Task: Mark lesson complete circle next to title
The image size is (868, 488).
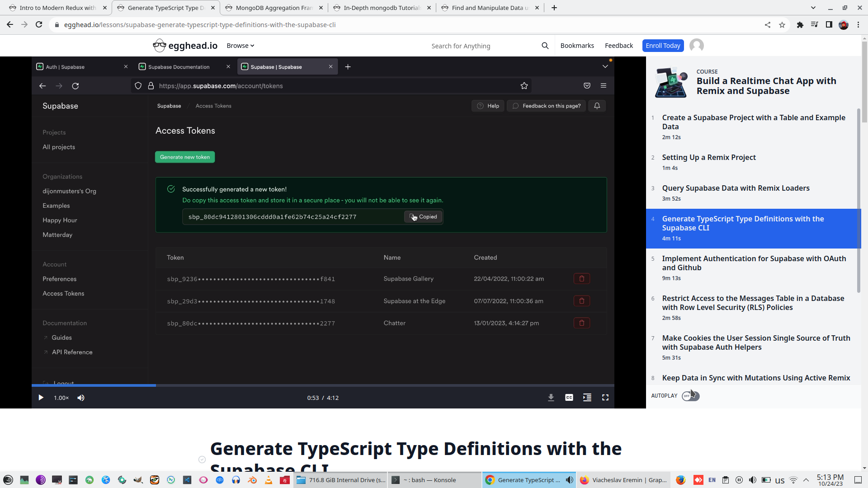Action: click(202, 460)
